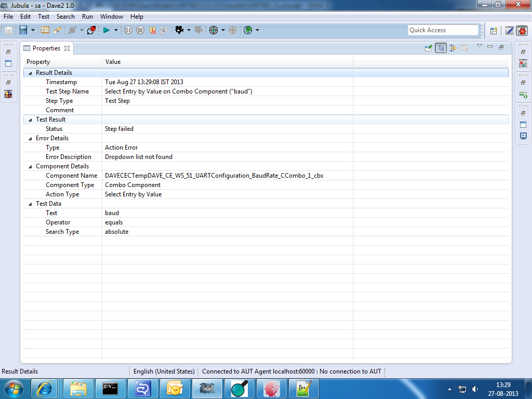Open the Search menu
The height and width of the screenshot is (399, 532).
tap(65, 17)
